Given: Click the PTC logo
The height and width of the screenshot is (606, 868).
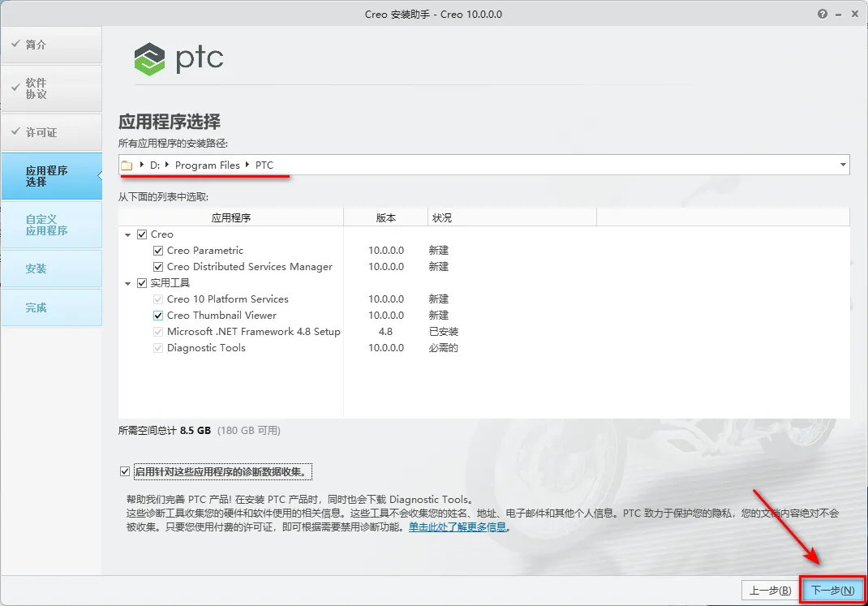Looking at the screenshot, I should (x=178, y=58).
